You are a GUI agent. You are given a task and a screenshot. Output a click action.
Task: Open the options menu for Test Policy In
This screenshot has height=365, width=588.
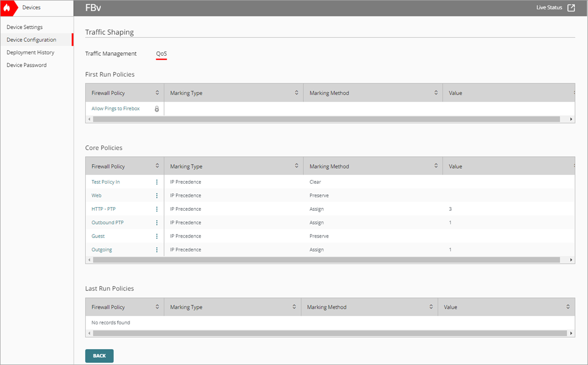point(157,181)
